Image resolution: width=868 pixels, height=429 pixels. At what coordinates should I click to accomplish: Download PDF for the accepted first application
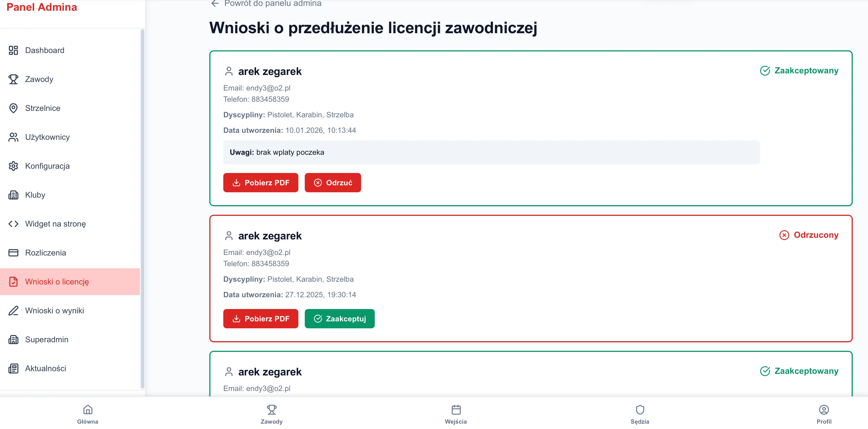click(261, 183)
